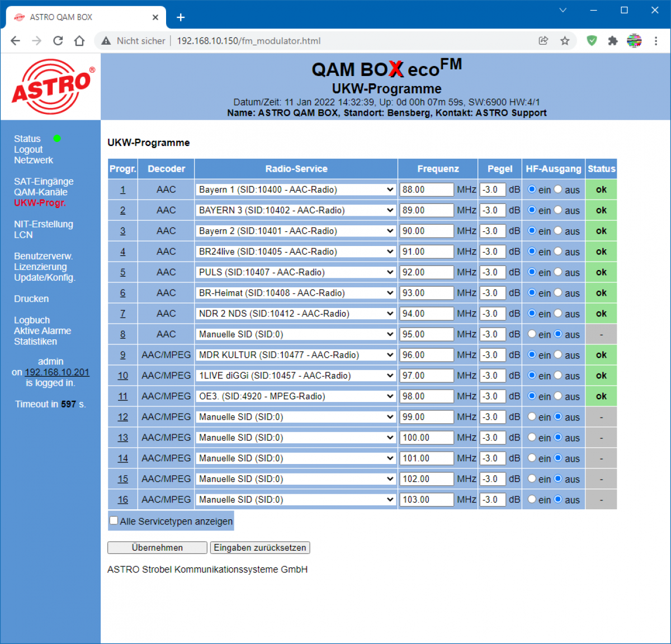This screenshot has height=644, width=671.
Task: Open SAT-Eingänge in the sidebar
Action: pyautogui.click(x=44, y=182)
